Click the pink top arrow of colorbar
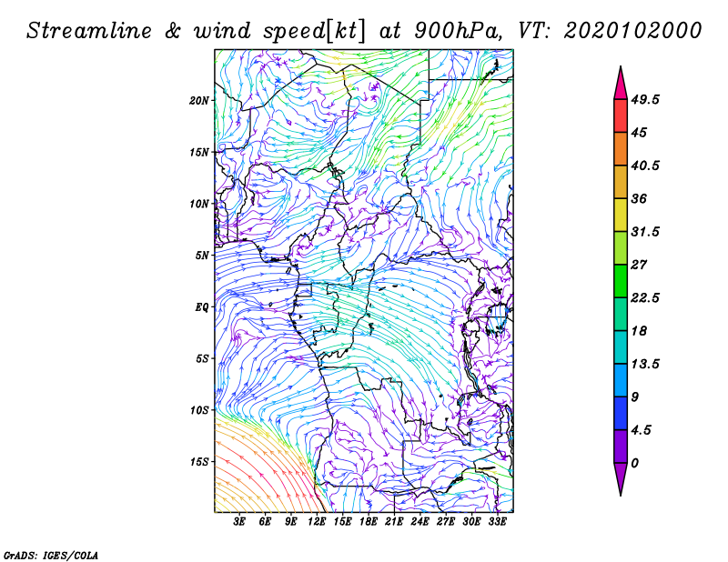728x562 pixels. pyautogui.click(x=621, y=83)
